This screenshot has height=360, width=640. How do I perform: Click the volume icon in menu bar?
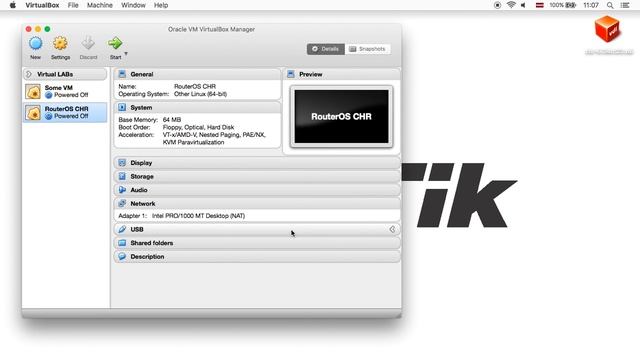pyautogui.click(x=524, y=5)
